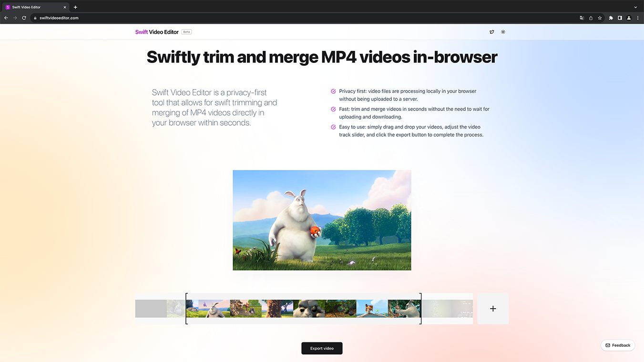Select the Swift Video Editor browser tab
This screenshot has height=362, width=644.
point(36,7)
